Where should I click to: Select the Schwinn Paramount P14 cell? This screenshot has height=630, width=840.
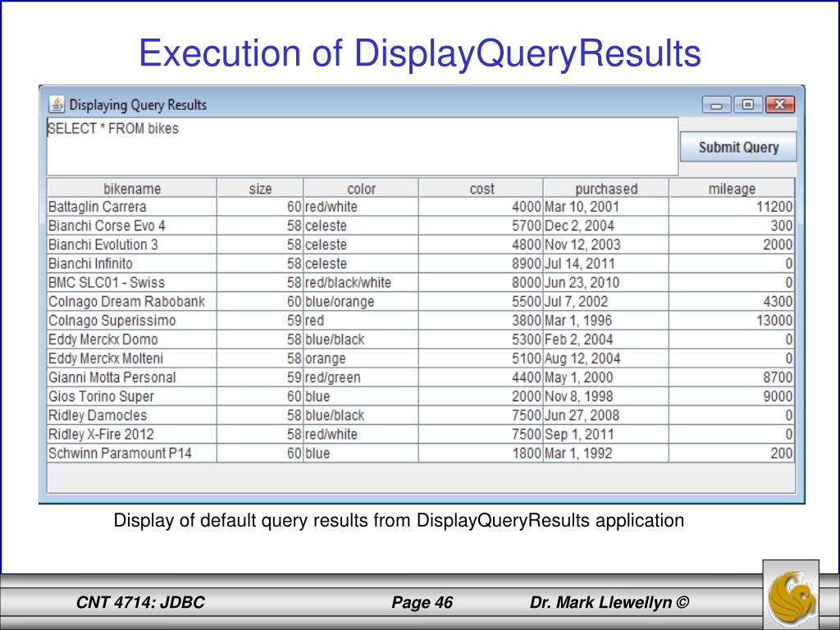point(132,453)
